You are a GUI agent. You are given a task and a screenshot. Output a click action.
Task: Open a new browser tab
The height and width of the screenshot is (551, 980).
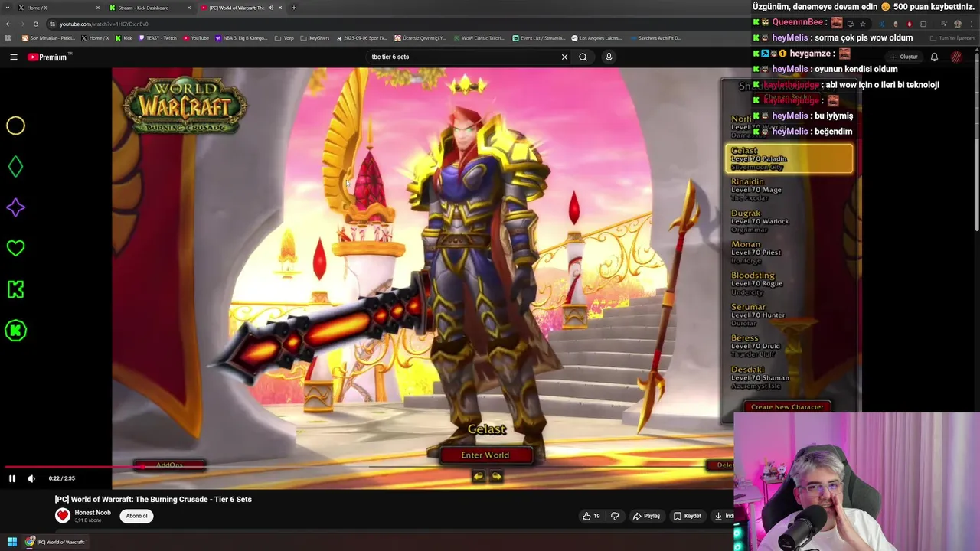tap(293, 8)
